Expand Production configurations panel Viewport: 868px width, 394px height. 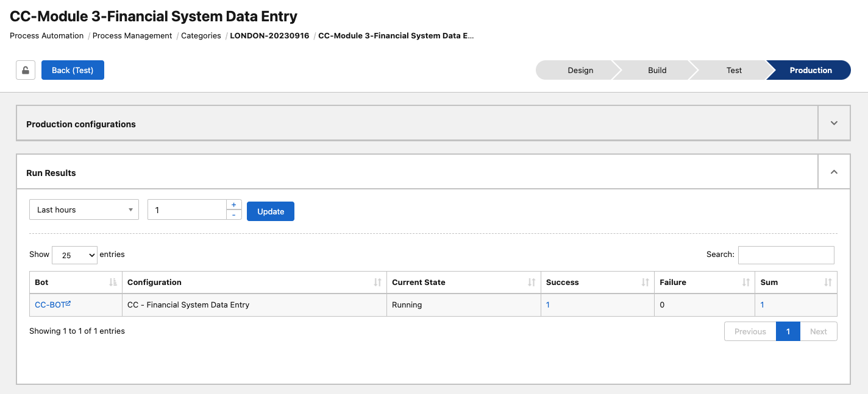click(834, 123)
